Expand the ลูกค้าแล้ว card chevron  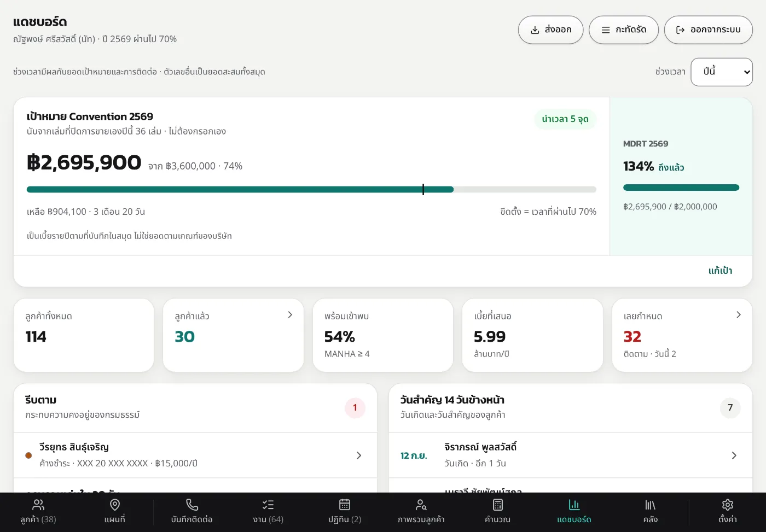coord(290,315)
